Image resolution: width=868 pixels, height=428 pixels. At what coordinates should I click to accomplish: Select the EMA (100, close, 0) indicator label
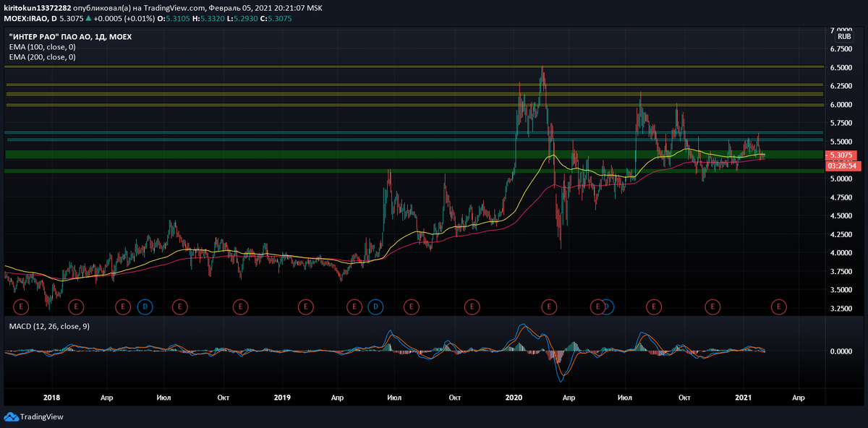(42, 46)
